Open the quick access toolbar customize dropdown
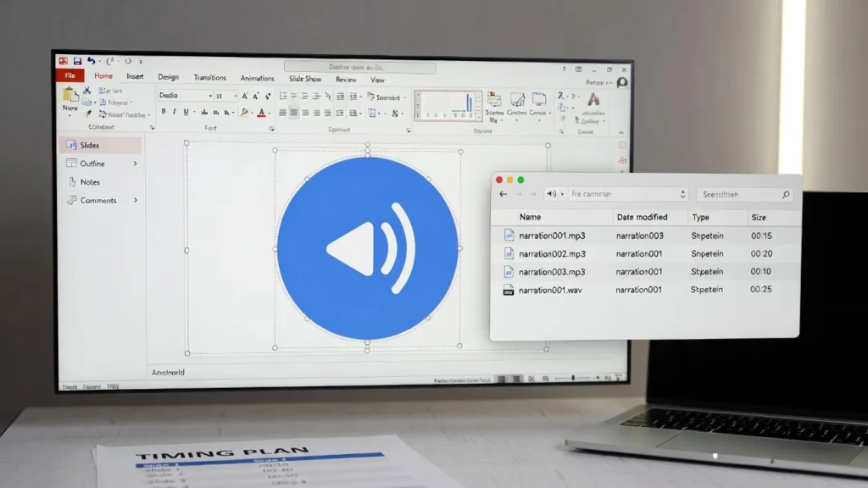Screen dimensions: 868x488 [x=141, y=62]
